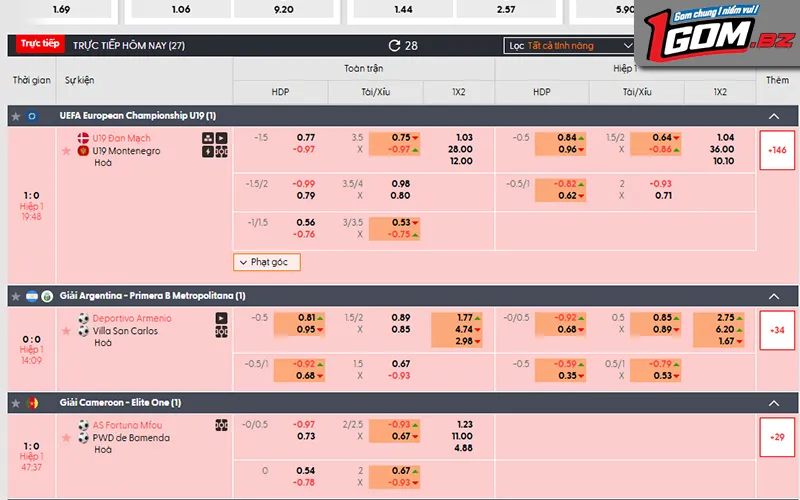
Task: Bet on the 4.74 odds in the Armenio match
Action: click(464, 330)
